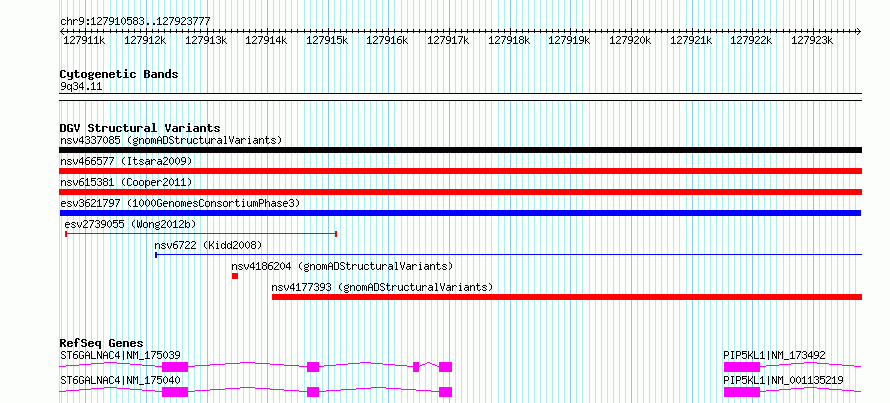
Task: Click the esv2739055 Wong2012b thin red line
Action: [x=201, y=233]
